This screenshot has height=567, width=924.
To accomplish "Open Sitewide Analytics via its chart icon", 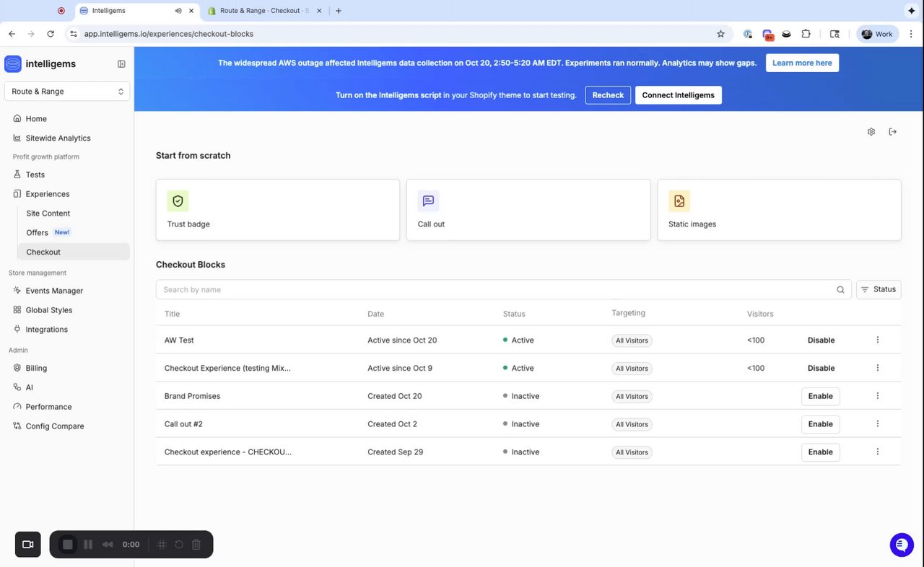I will pos(17,138).
